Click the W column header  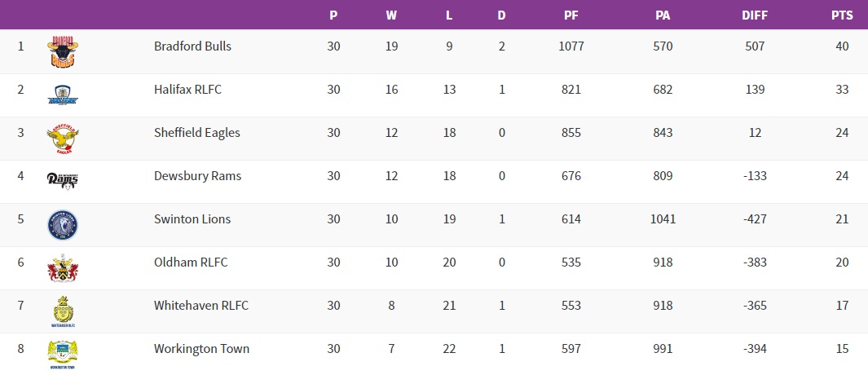(x=391, y=15)
